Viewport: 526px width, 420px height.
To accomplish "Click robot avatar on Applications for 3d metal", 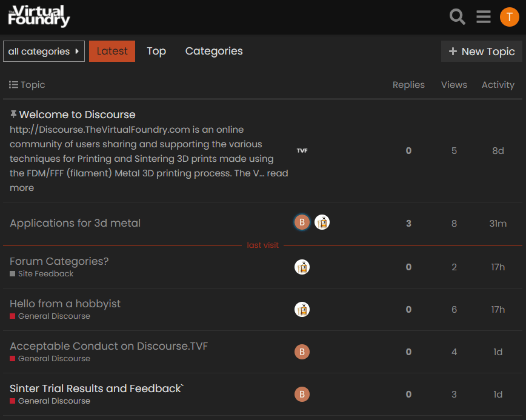I will tap(322, 222).
